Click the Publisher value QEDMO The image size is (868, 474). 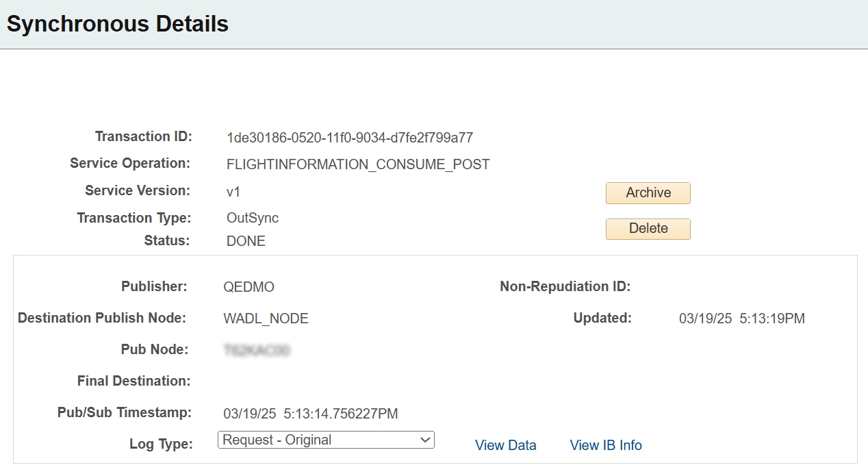[x=249, y=287]
